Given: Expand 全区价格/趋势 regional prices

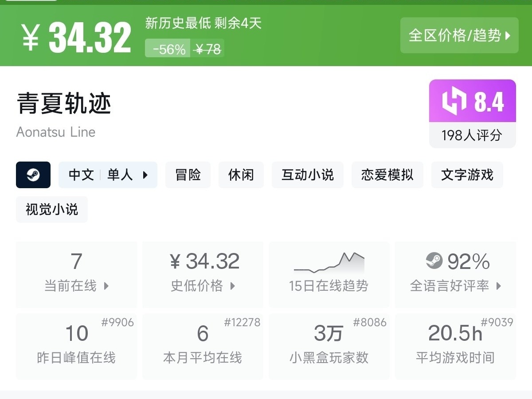Looking at the screenshot, I should 459,36.
